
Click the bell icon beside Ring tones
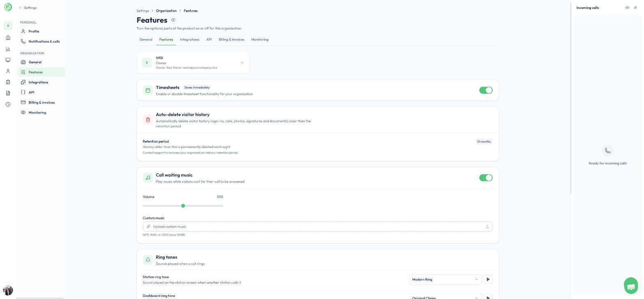[148, 260]
